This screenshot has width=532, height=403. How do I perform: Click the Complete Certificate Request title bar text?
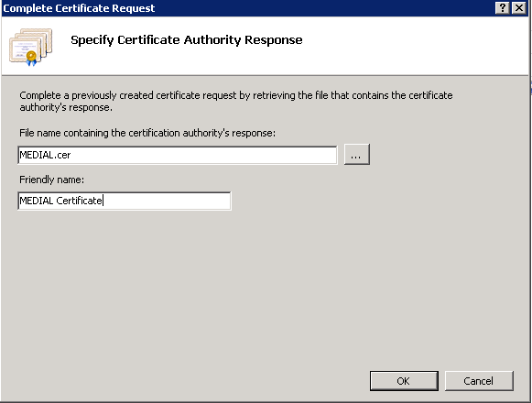[79, 8]
